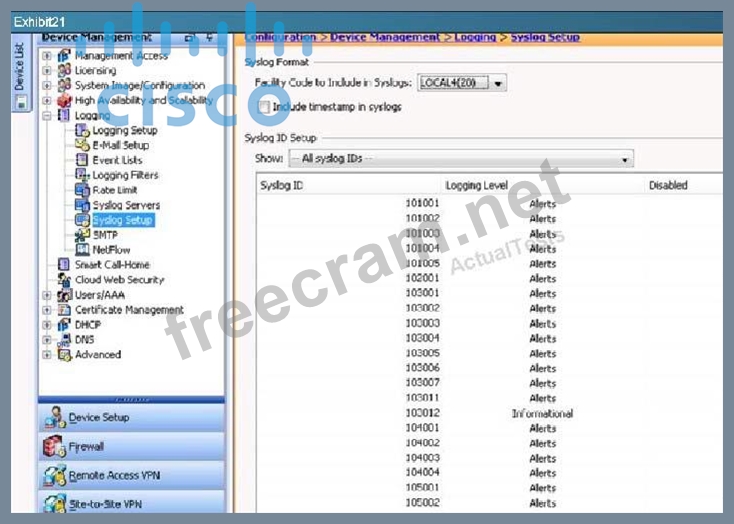734x524 pixels.
Task: Click the Logging Filters icon
Action: pyautogui.click(x=83, y=175)
